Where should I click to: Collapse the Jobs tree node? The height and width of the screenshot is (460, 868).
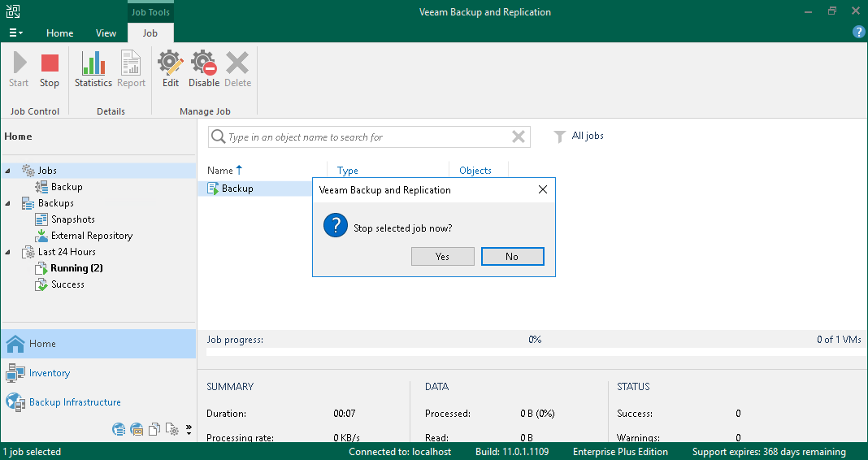pos(8,171)
